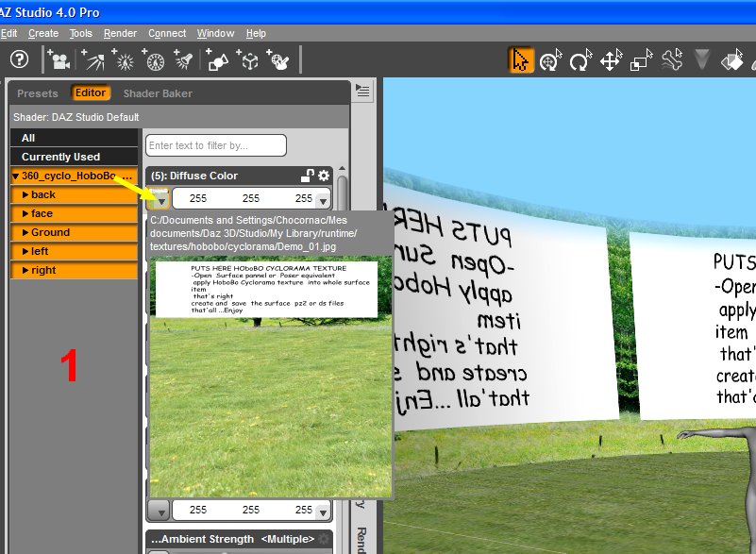Select the Surface Selection tool
This screenshot has width=756, height=554.
click(732, 60)
